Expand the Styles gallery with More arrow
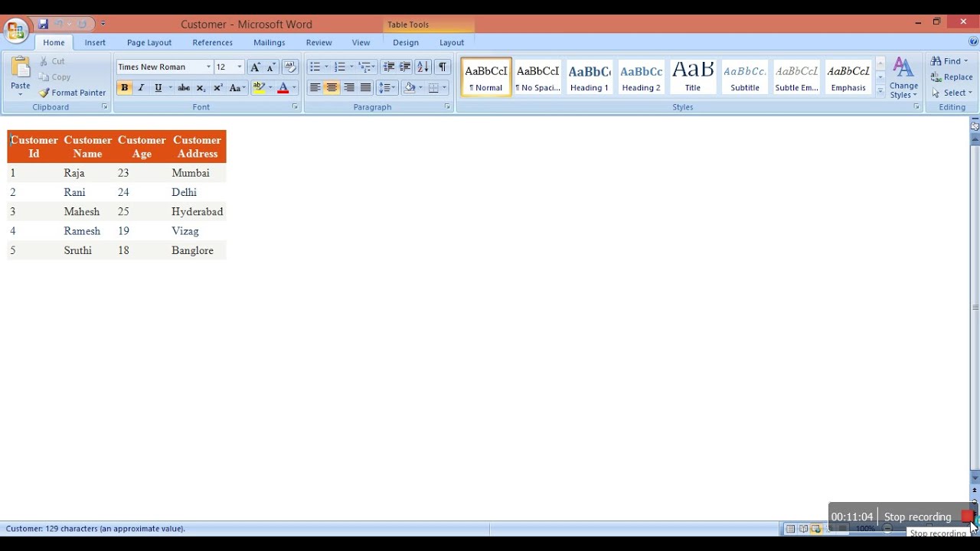 pyautogui.click(x=880, y=91)
